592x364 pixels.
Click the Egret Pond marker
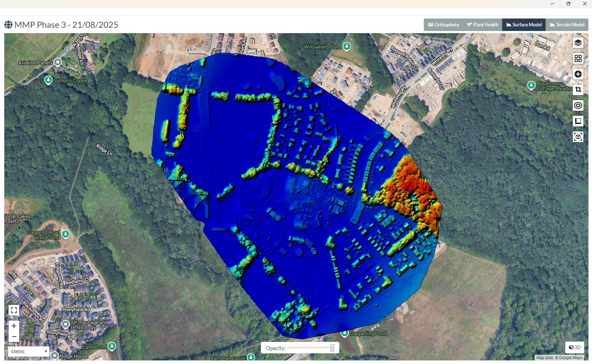point(112,346)
